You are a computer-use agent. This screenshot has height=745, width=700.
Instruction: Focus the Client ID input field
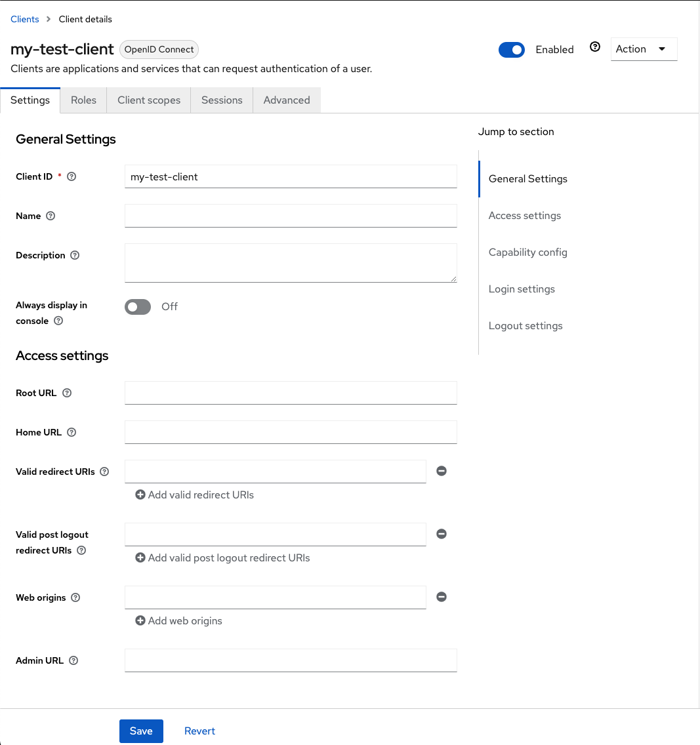coord(291,177)
